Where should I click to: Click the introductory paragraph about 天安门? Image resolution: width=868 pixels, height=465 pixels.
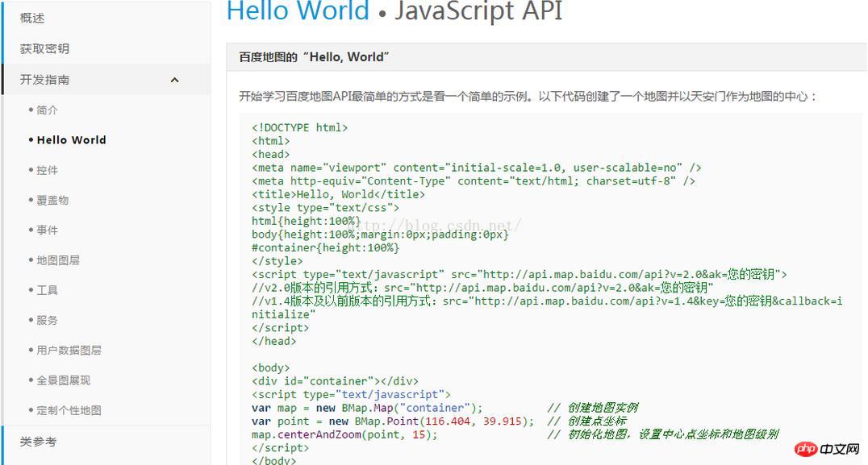[x=528, y=96]
